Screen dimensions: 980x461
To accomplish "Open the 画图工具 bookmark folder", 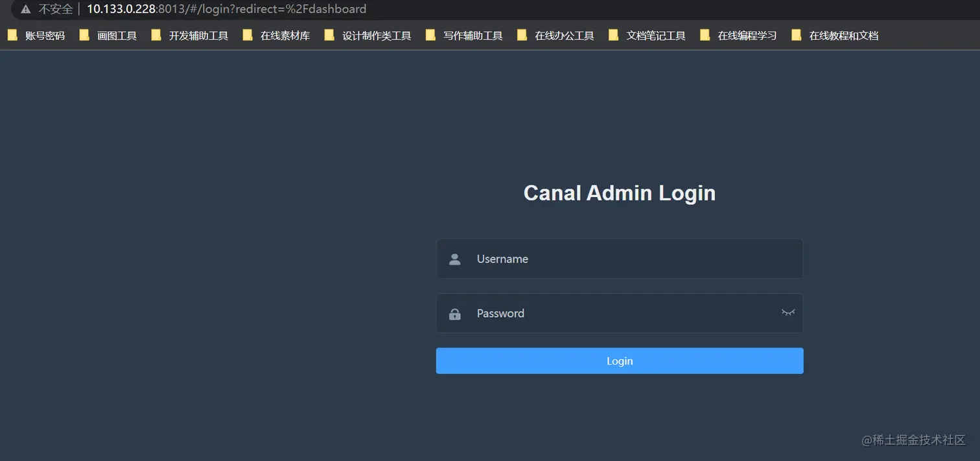I will (108, 36).
